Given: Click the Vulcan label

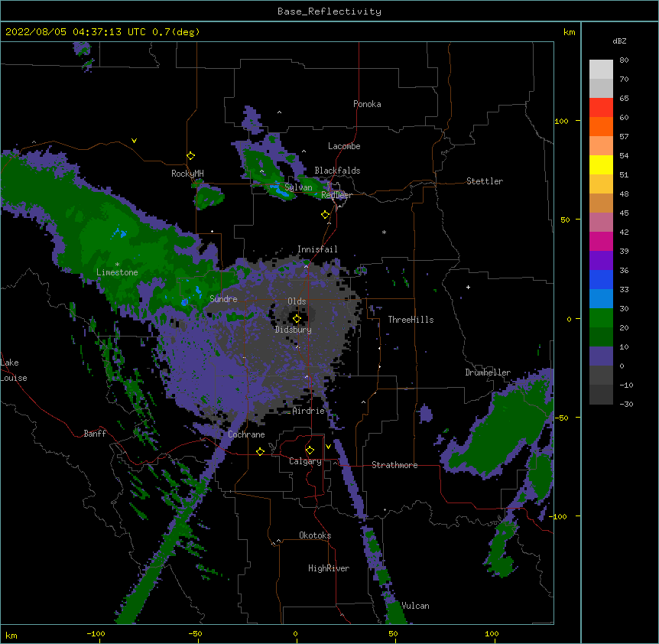Looking at the screenshot, I should tap(415, 606).
